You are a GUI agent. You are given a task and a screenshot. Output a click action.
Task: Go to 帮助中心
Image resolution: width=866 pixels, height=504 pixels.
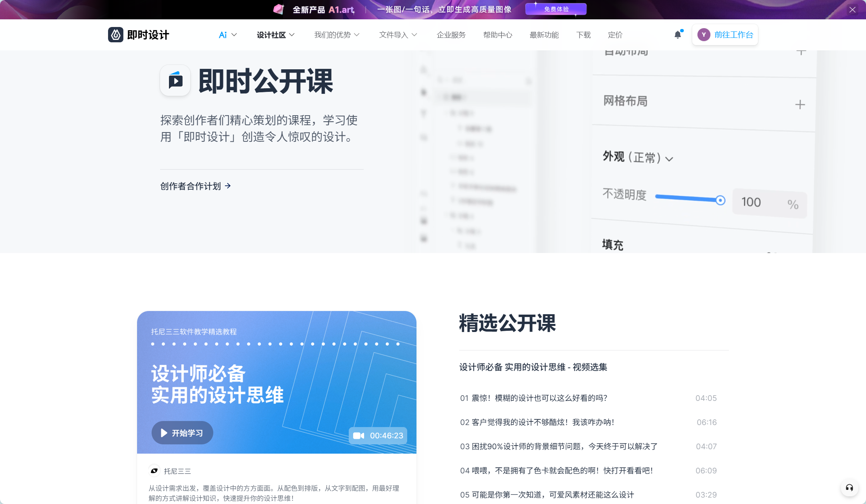coord(498,35)
